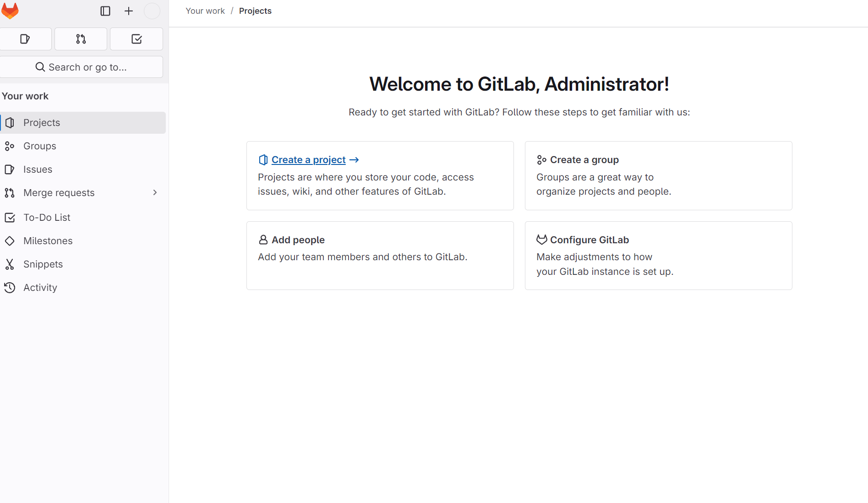This screenshot has height=503, width=868.
Task: Click the Configure GitLab heading
Action: click(x=590, y=240)
